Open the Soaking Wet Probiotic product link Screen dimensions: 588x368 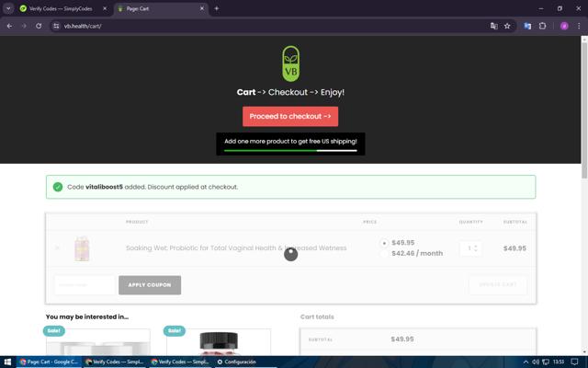236,247
